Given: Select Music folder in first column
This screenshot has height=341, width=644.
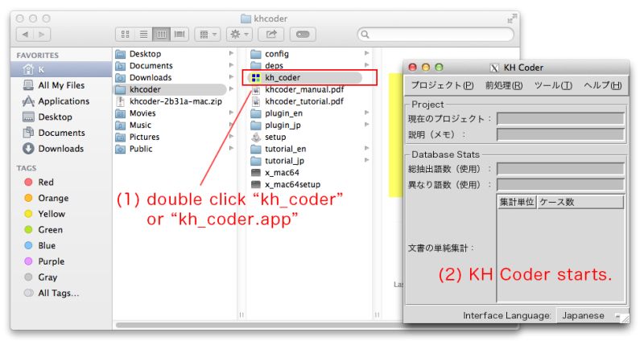Looking at the screenshot, I should pos(140,125).
